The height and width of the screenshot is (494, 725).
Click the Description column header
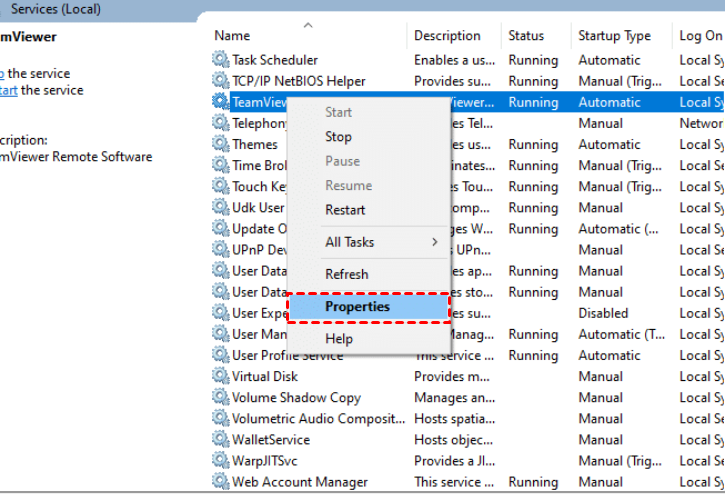447,36
